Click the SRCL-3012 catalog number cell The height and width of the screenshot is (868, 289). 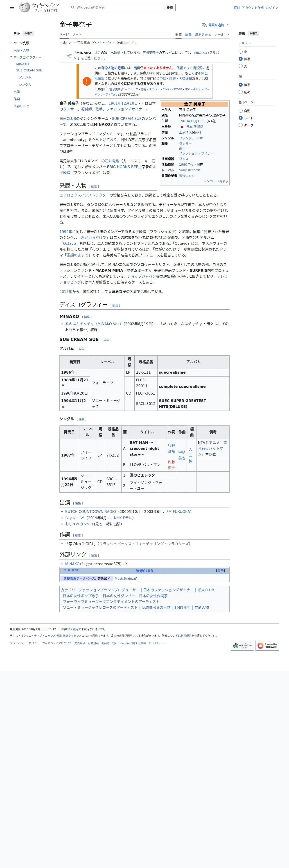pos(146,404)
